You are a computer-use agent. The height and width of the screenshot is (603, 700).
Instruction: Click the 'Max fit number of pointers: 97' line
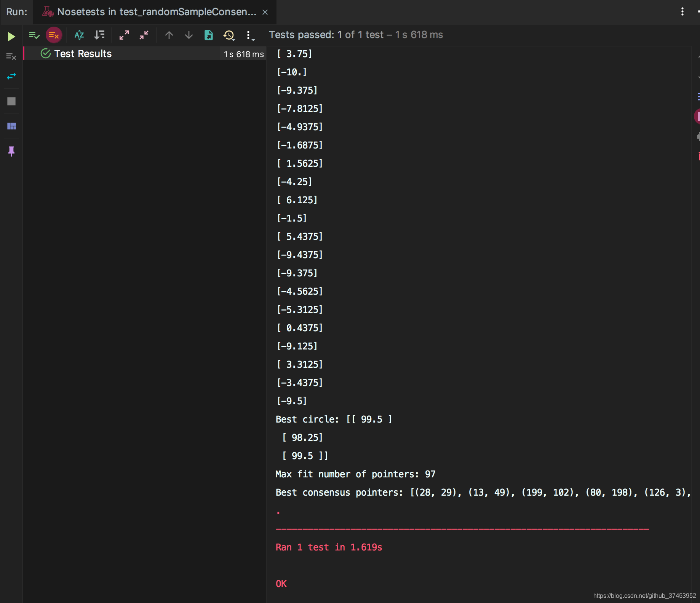tap(355, 474)
